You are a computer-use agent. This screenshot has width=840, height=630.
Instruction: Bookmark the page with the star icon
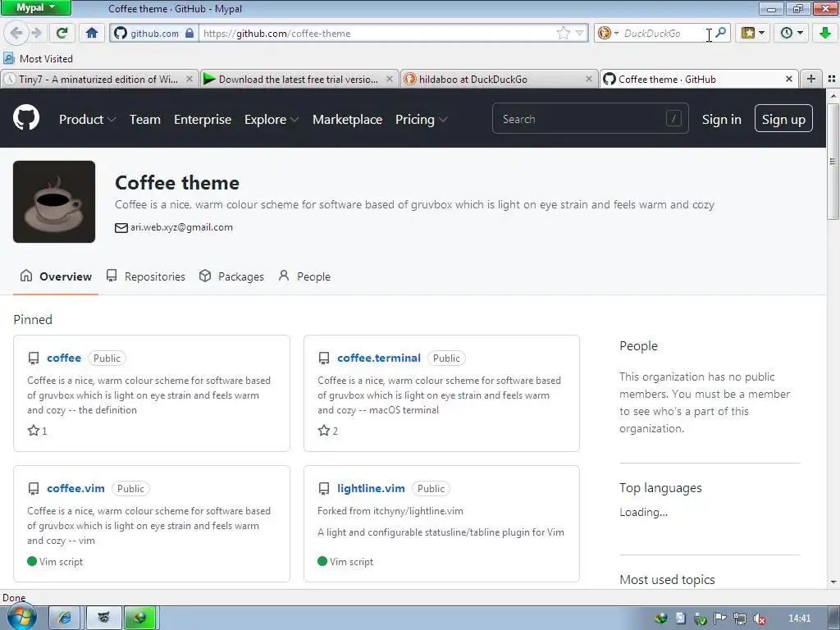tap(563, 33)
